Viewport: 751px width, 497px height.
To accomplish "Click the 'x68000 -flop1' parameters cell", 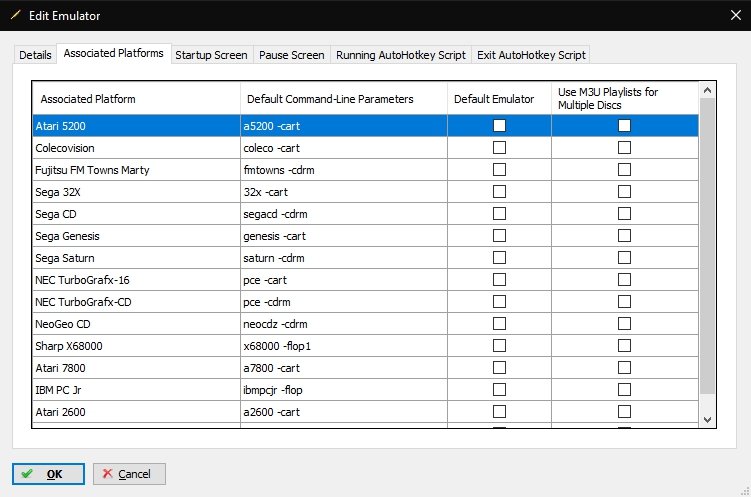I will (x=344, y=346).
